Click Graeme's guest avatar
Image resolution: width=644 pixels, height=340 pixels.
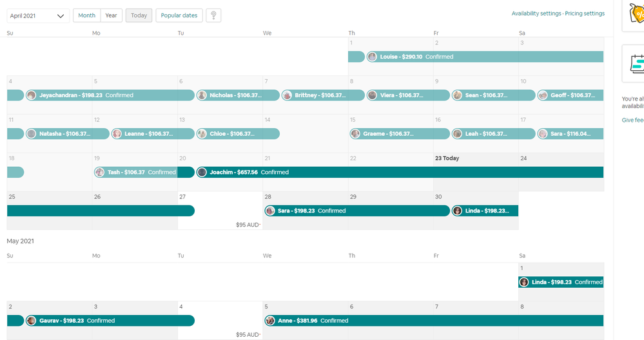tap(355, 134)
